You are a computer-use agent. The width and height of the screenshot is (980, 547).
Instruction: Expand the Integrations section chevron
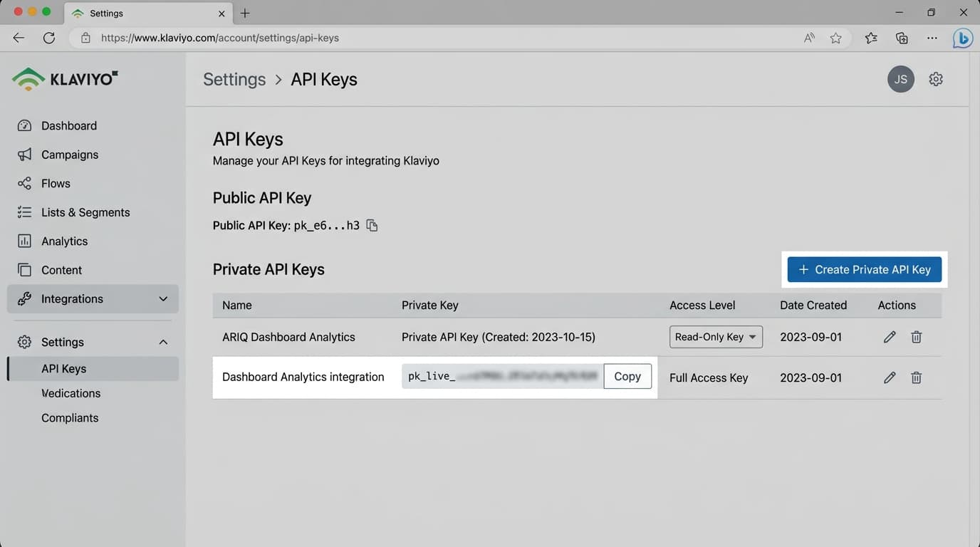163,299
